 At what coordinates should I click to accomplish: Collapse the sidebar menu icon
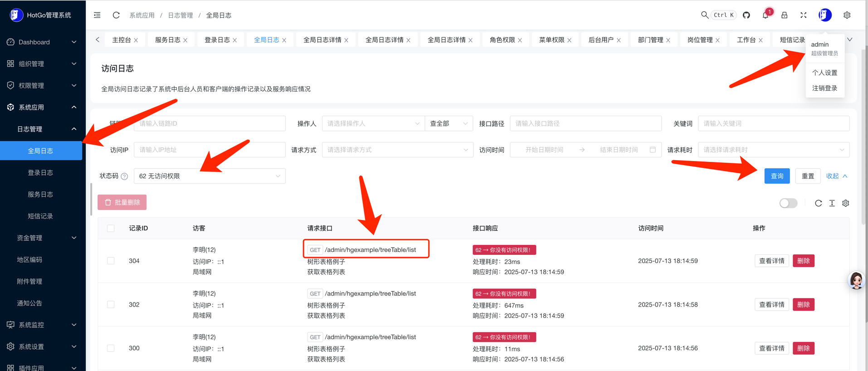coord(97,15)
